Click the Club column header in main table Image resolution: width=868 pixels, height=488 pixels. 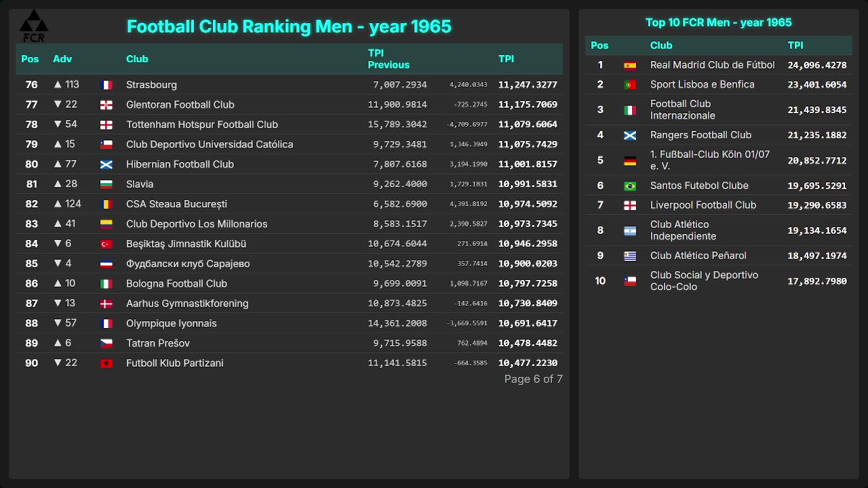coord(137,59)
